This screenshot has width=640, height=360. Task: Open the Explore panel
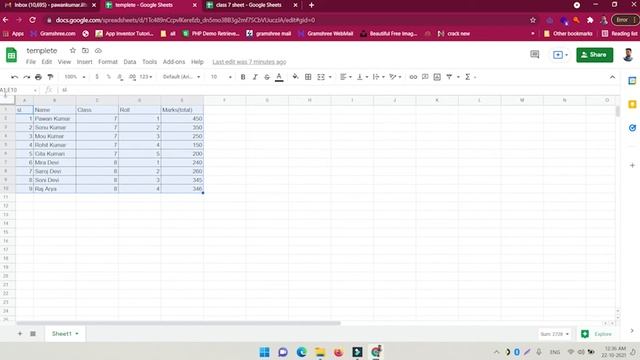tap(597, 334)
